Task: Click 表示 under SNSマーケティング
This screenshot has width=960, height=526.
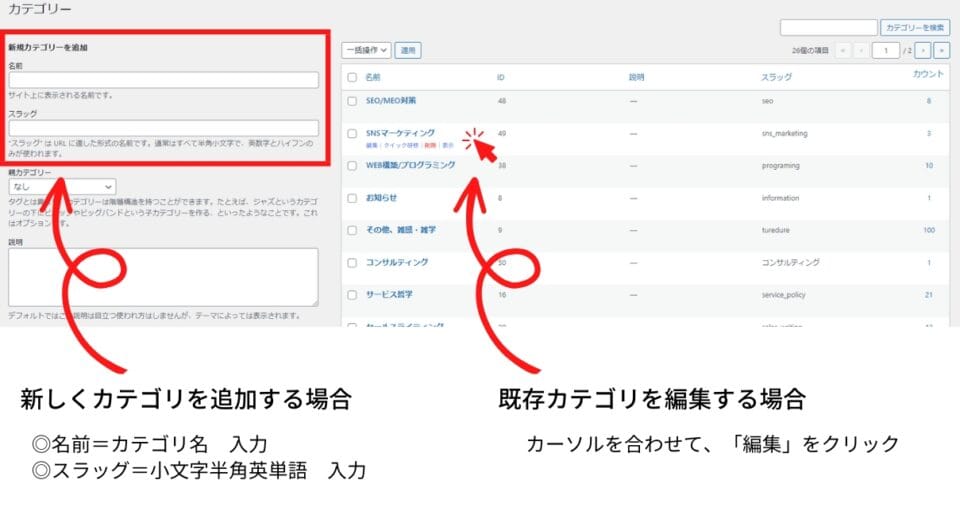Action: coord(448,146)
